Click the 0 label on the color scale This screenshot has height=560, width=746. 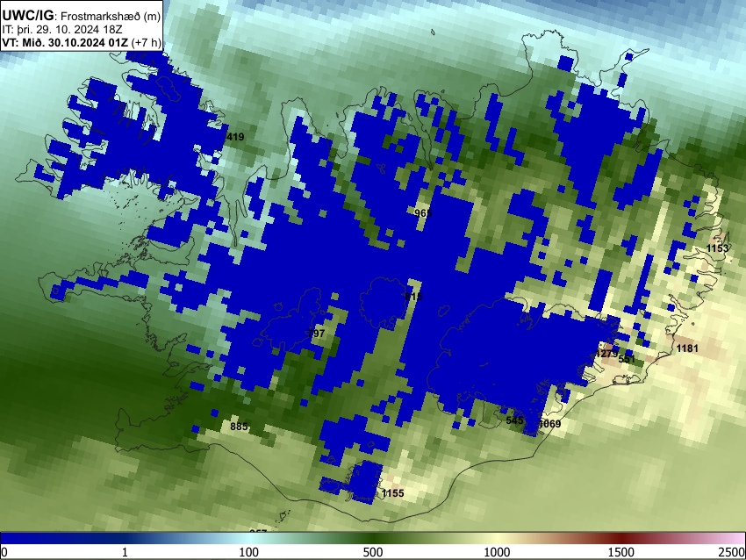(4, 552)
